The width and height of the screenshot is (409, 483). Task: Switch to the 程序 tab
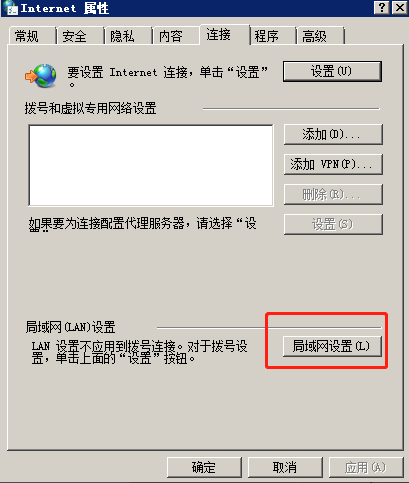tap(273, 36)
